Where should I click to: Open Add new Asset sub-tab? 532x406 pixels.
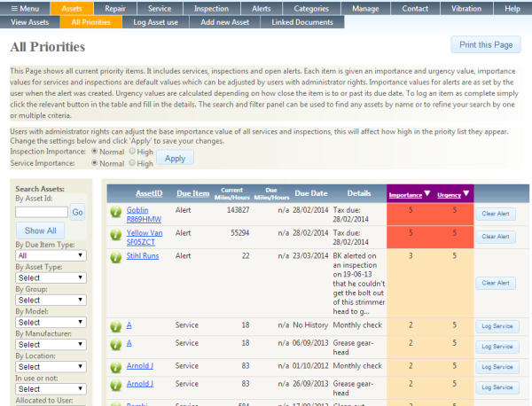click(x=224, y=22)
